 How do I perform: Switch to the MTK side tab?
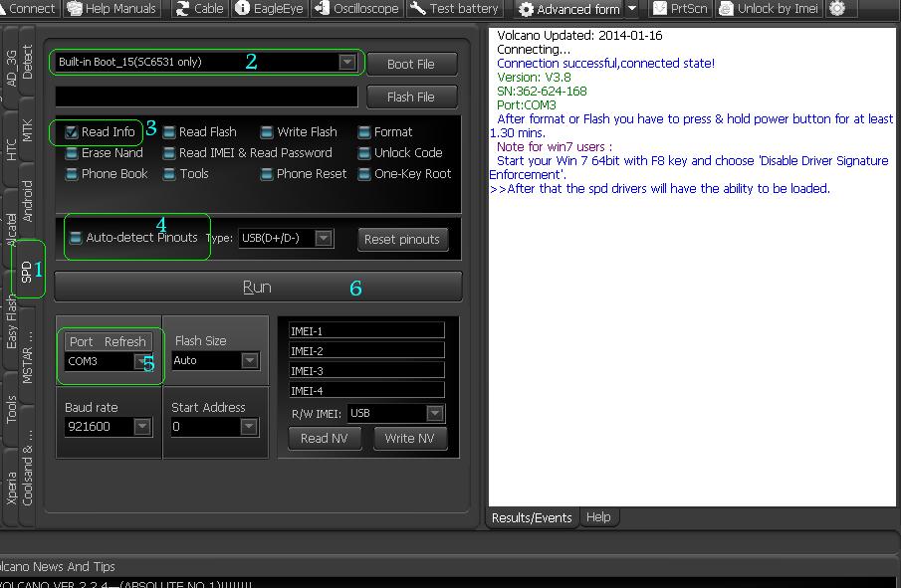[x=27, y=130]
